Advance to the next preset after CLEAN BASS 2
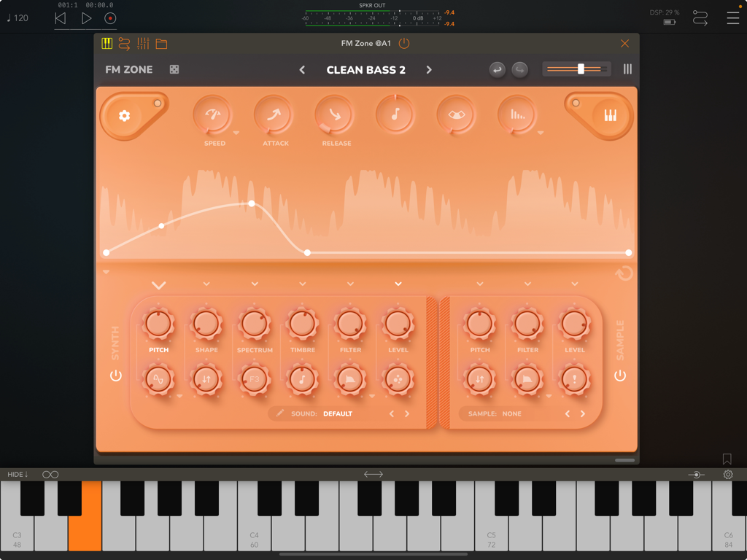The image size is (747, 560). coord(429,69)
